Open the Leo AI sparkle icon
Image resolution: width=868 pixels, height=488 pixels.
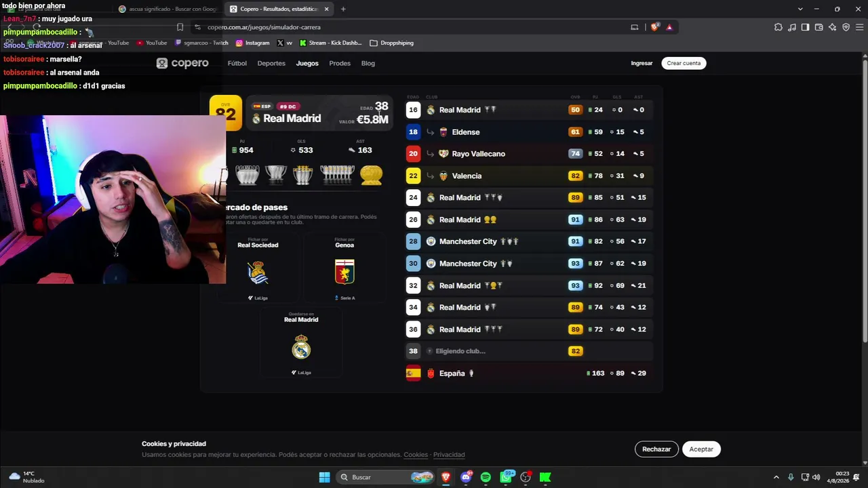832,27
